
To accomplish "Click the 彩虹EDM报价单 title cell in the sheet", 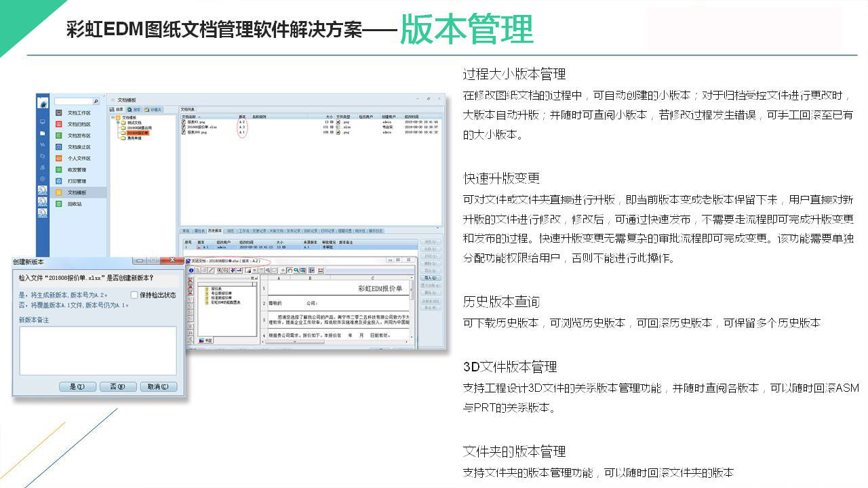I will click(381, 288).
